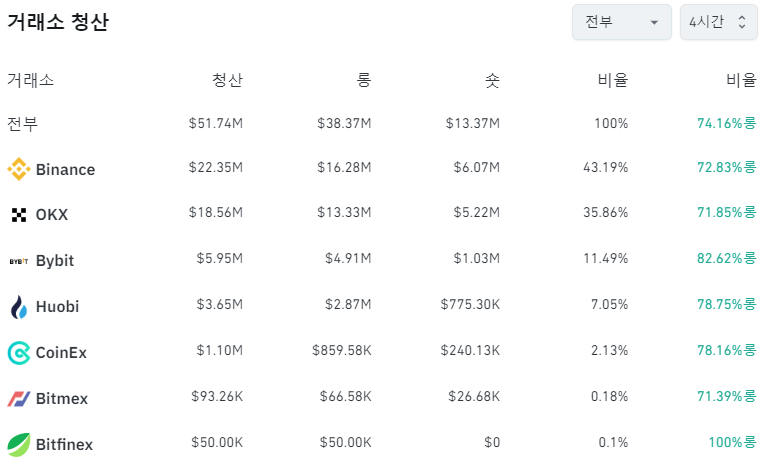This screenshot has width=766, height=469.
Task: Click CoinEx share 2.13%
Action: [609, 351]
